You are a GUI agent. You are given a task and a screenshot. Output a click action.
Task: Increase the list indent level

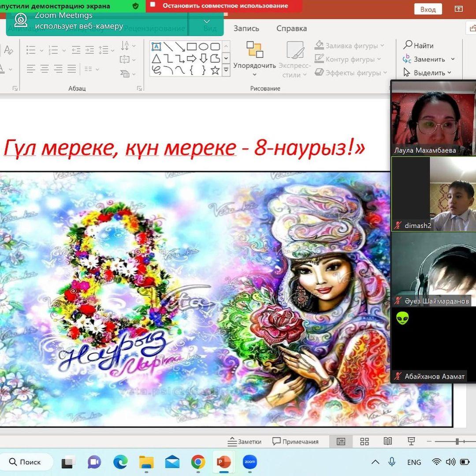[x=89, y=50]
